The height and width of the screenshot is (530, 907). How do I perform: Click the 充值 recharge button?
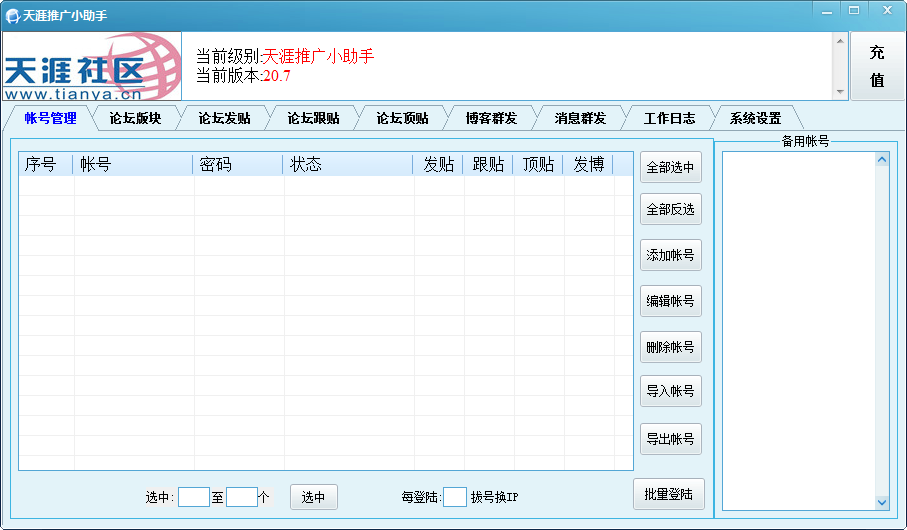click(877, 67)
